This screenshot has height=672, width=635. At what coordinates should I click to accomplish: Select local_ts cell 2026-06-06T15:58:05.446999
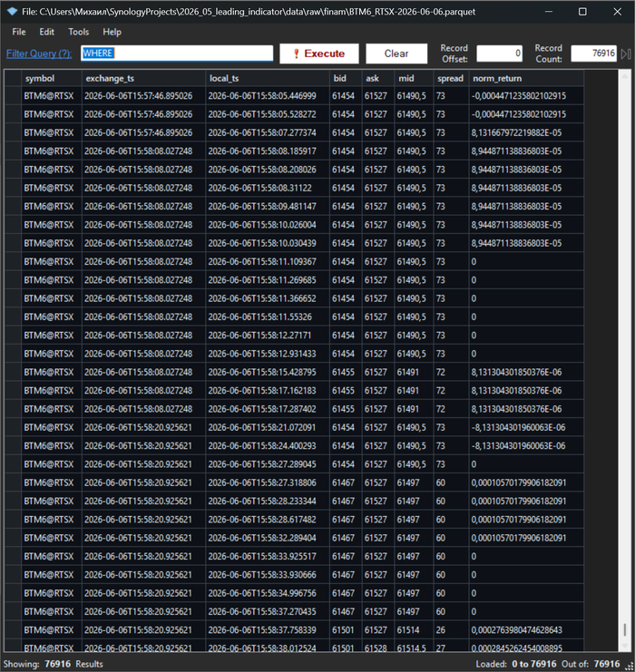[268, 96]
